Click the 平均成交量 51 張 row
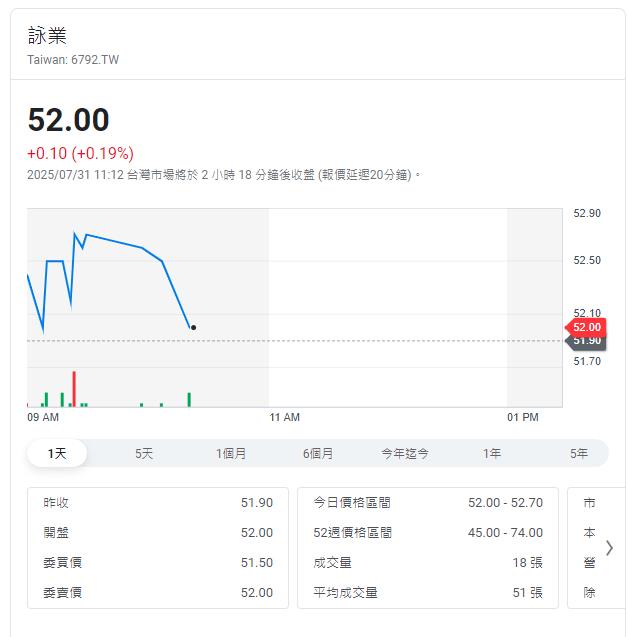The height and width of the screenshot is (637, 629). (428, 593)
